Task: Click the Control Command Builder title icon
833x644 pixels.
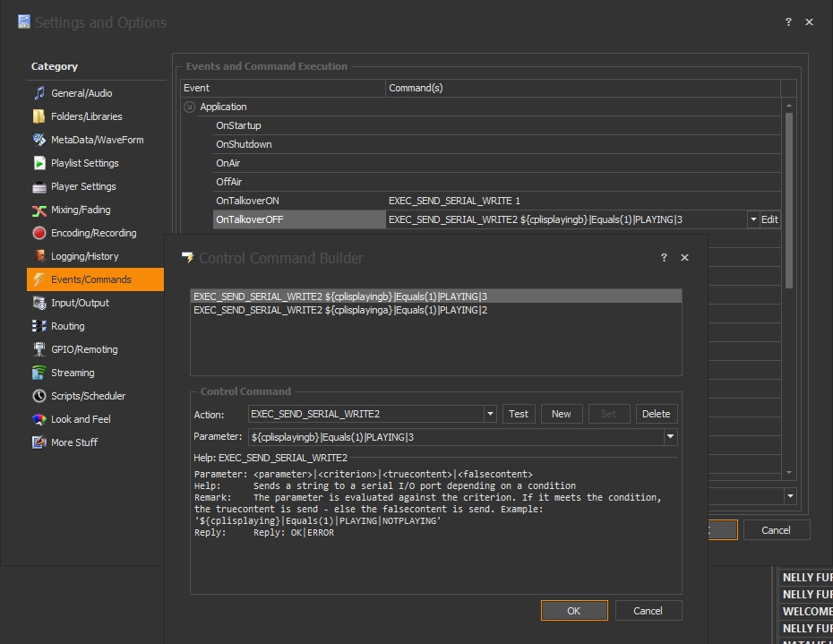Action: click(187, 258)
